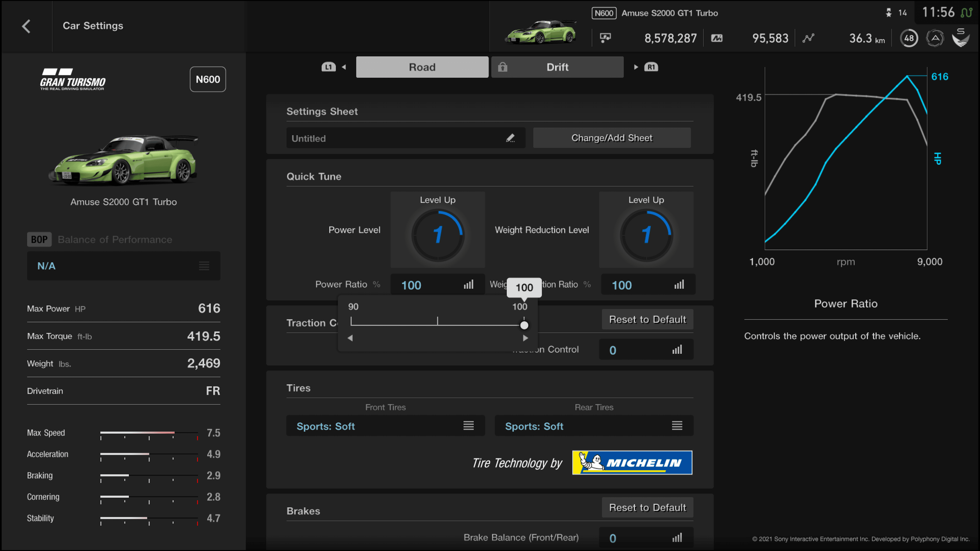Click the list icon in the Front Tires selector
Image resolution: width=980 pixels, height=551 pixels.
[468, 425]
